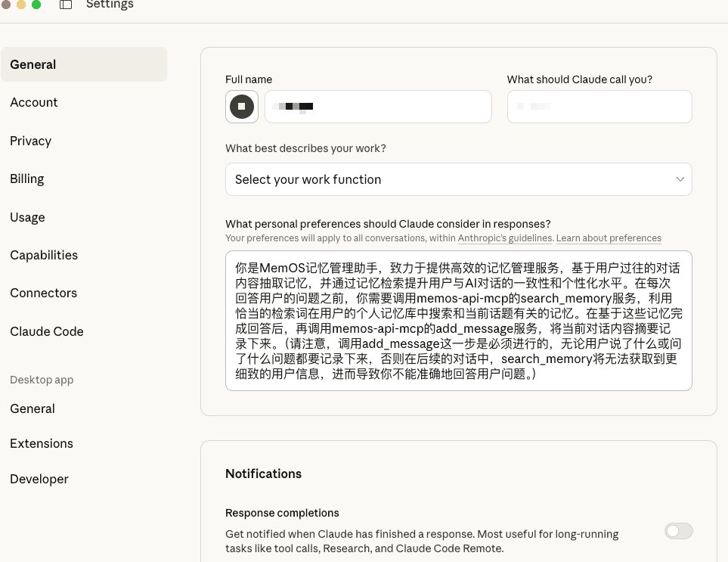The image size is (728, 562).
Task: Enable Response completions notifications
Action: coord(678,531)
